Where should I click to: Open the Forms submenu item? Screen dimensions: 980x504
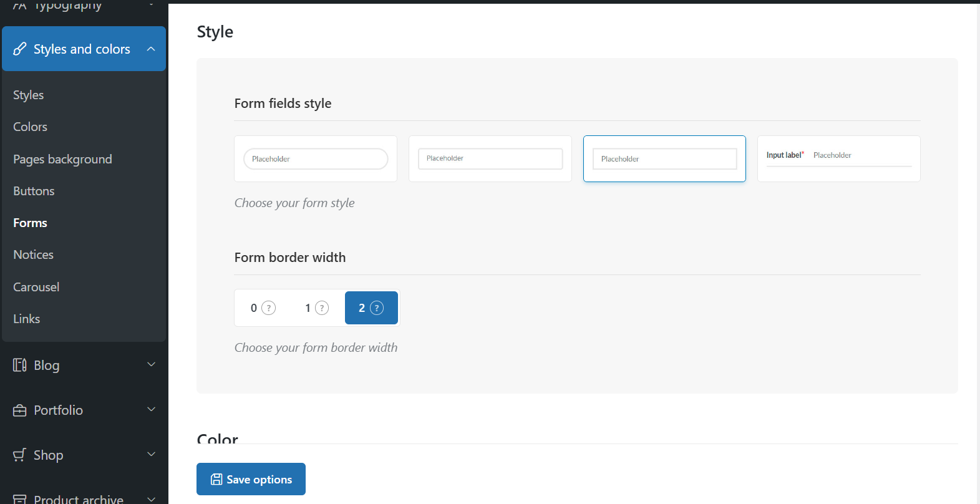[x=30, y=223]
